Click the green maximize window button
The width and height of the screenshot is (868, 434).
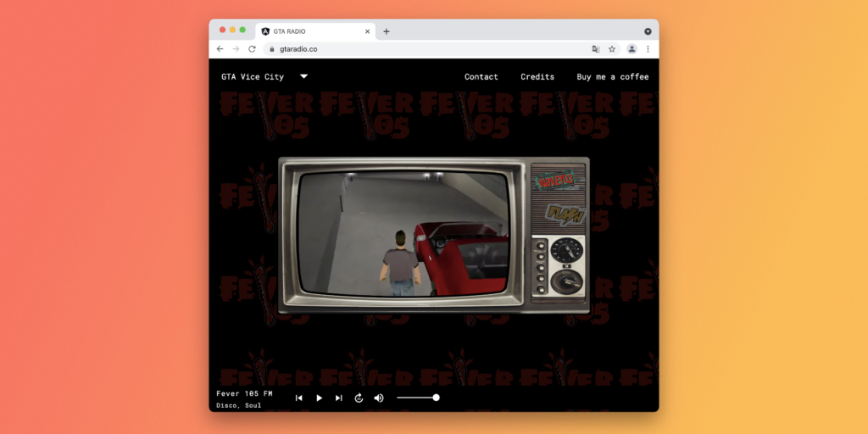coord(242,30)
